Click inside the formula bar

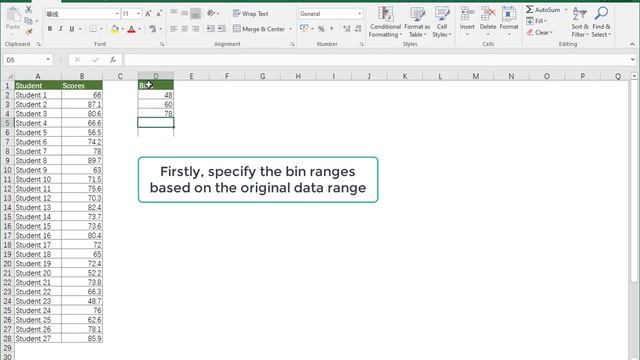376,60
